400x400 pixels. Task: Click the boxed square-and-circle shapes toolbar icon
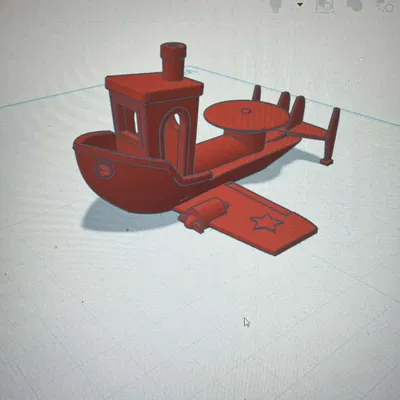tap(325, 6)
